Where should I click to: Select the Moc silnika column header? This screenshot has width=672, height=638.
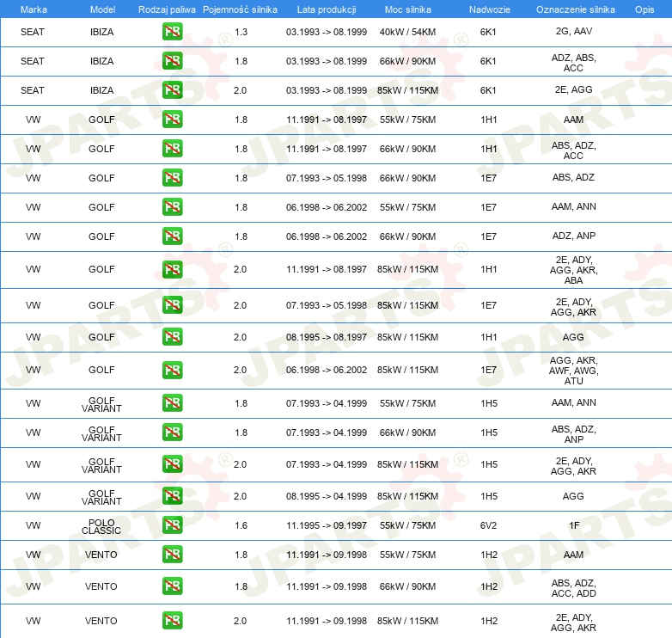coord(408,9)
